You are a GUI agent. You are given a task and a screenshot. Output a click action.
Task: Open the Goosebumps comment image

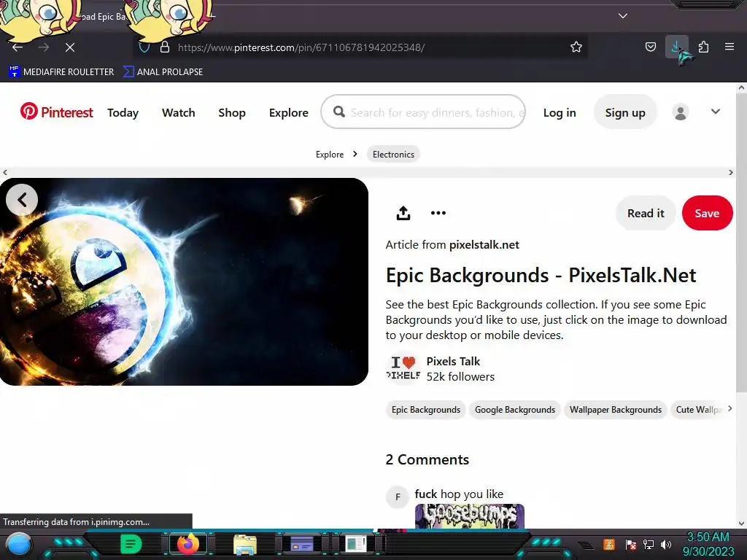click(x=469, y=516)
